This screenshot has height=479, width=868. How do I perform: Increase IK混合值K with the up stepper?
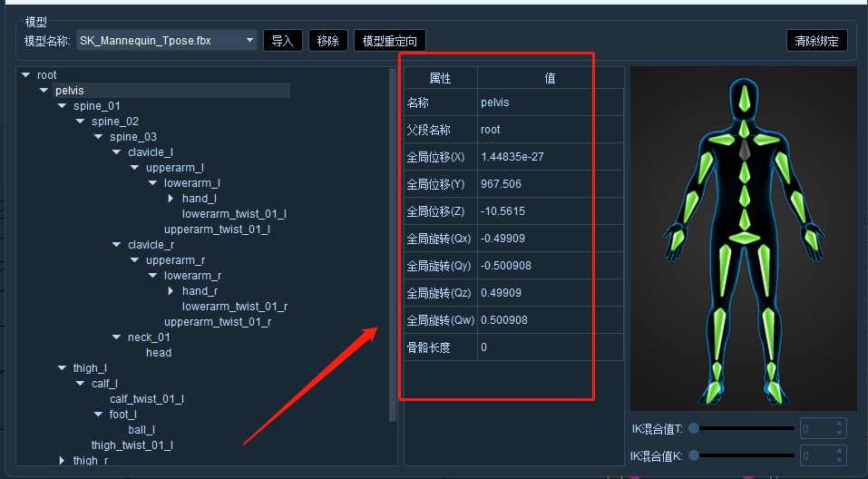840,451
